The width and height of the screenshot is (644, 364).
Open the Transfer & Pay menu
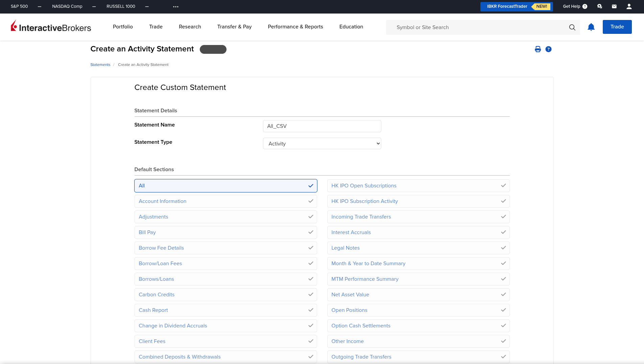click(234, 27)
